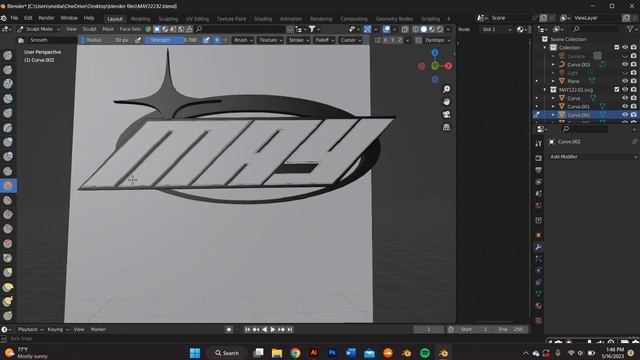Open the Render menu
Viewport: 640px width, 360px height.
click(46, 18)
